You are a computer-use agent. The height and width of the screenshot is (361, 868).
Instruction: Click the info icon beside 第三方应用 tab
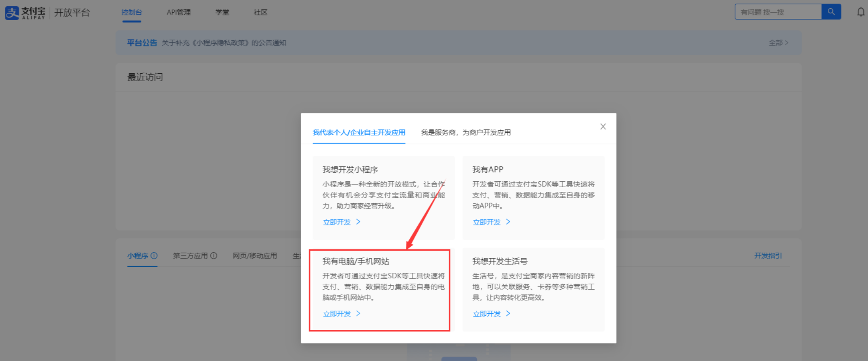tap(214, 255)
